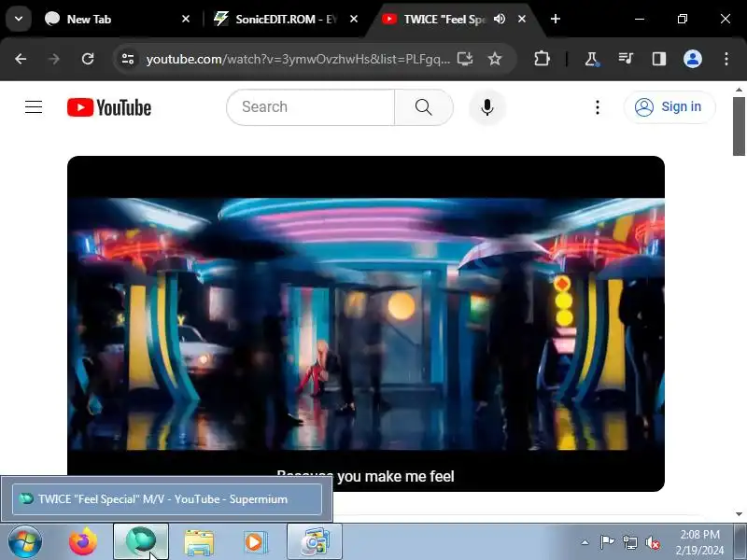Screen dimensions: 747x560
Task: Open Windows Explorer folder from taskbar
Action: 199,542
